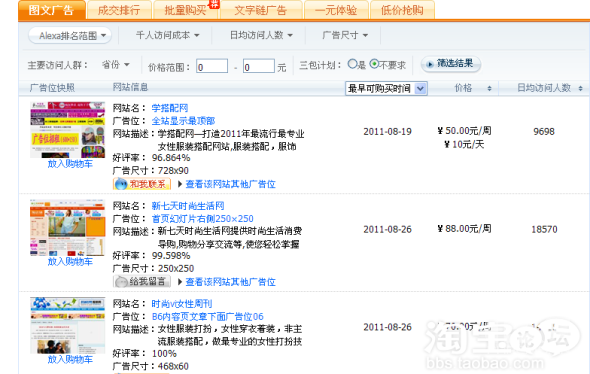The image size is (590, 374).
Task: Open the 全站显示最顶部 ad slot link
Action: pyautogui.click(x=183, y=121)
